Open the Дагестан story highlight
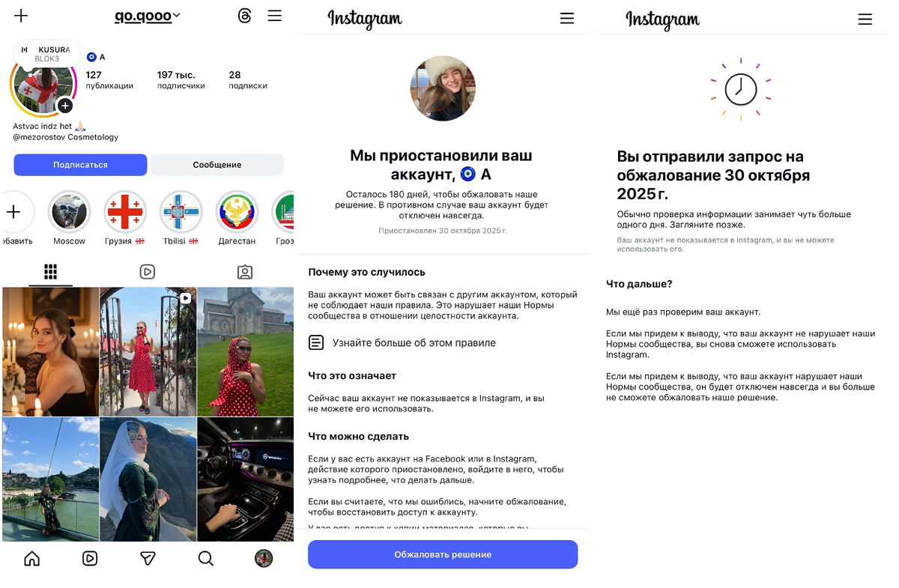 click(x=237, y=217)
